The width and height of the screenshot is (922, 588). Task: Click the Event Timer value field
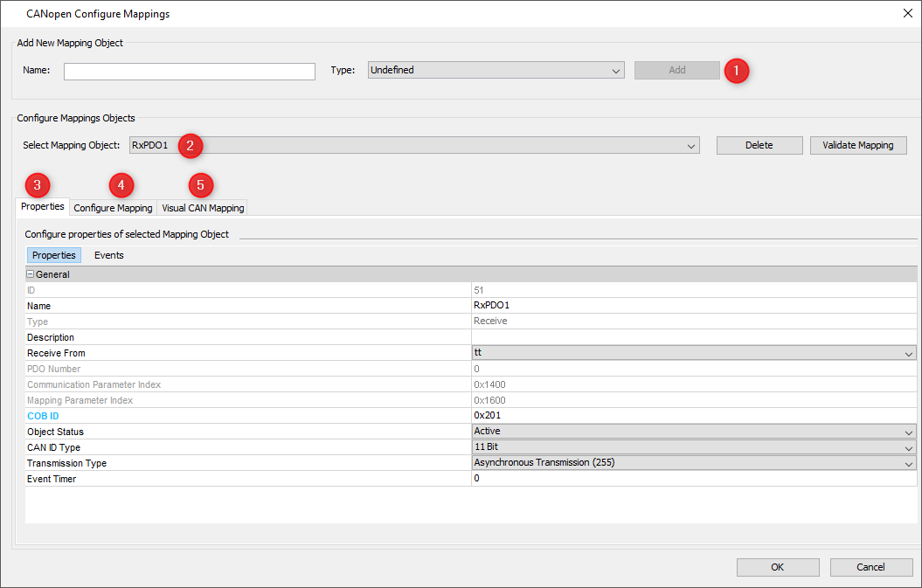693,479
